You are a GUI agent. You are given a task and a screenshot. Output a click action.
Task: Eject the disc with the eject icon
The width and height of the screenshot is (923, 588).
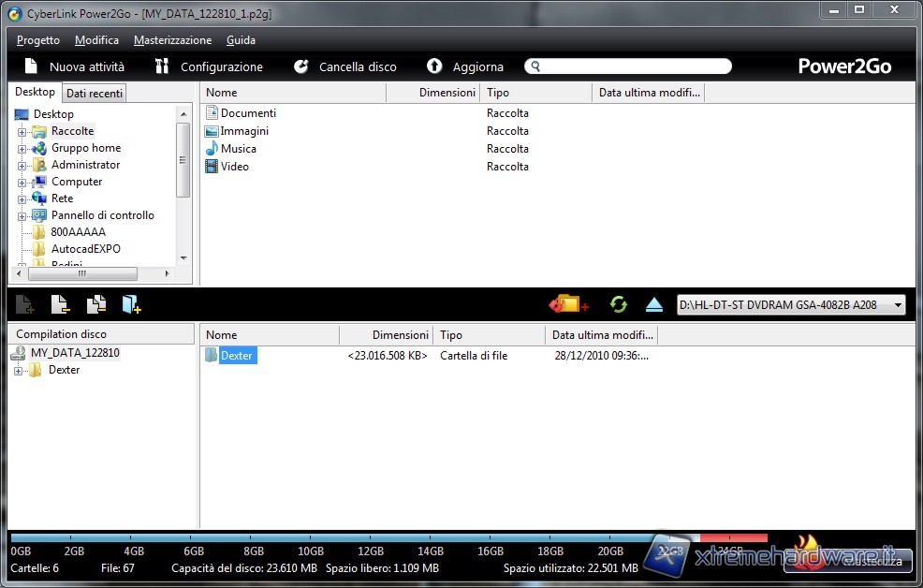point(654,304)
